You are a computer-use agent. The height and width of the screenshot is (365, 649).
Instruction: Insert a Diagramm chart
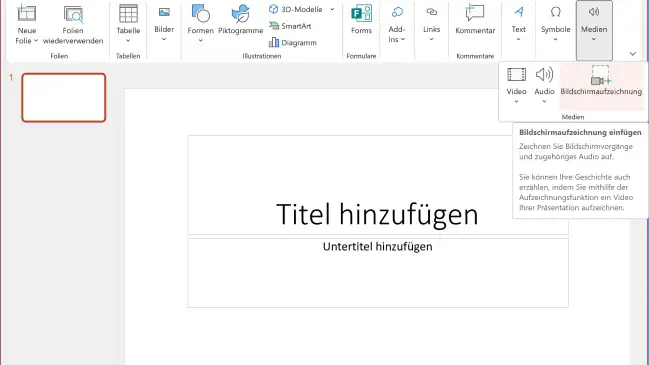click(293, 43)
